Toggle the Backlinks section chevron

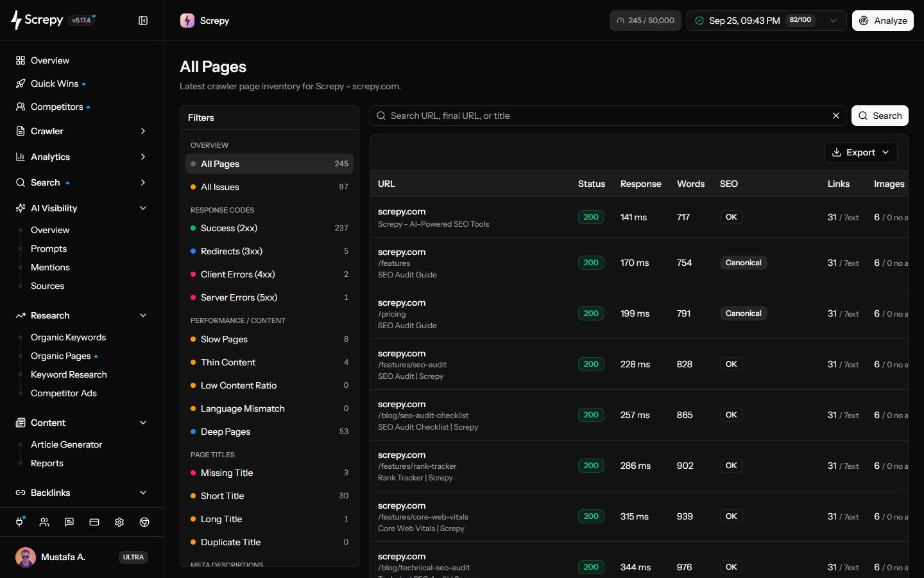143,493
